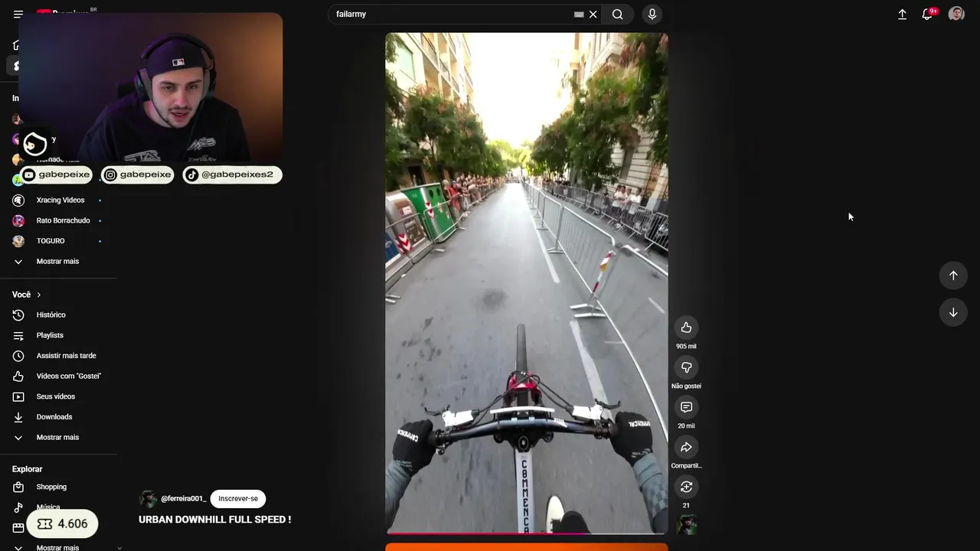The image size is (980, 551).
Task: Open the comments panel of the short
Action: point(686,407)
